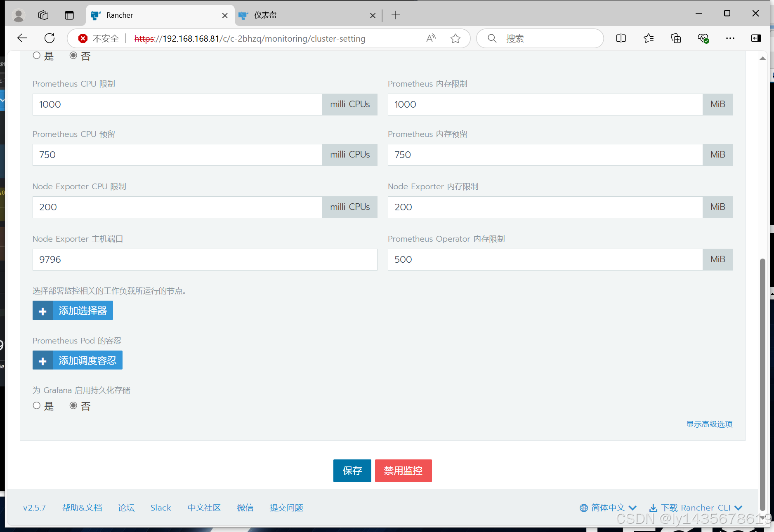Open the 论坛 footer link
This screenshot has width=774, height=532.
126,508
